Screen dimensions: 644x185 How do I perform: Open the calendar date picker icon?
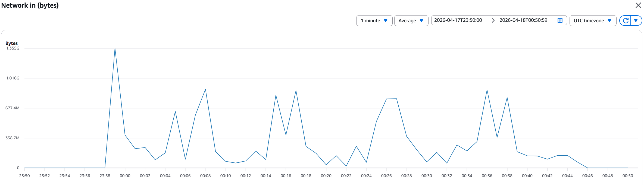[560, 20]
